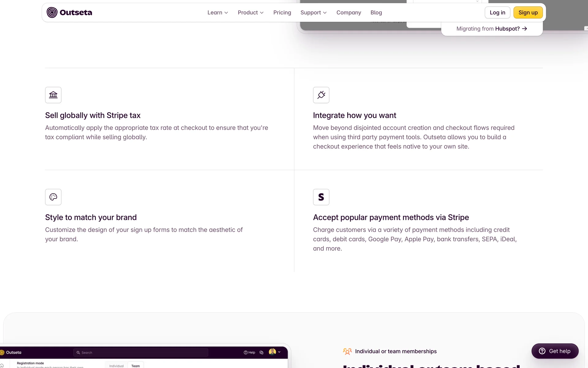588x368 pixels.
Task: Click the Log in button
Action: click(497, 13)
